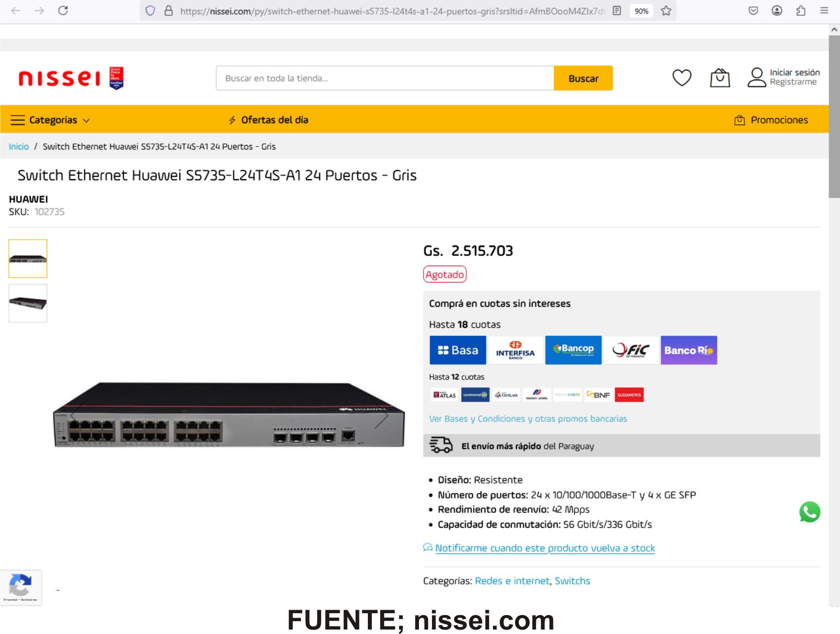Open browser extensions icon
The image size is (840, 634).
coord(801,10)
